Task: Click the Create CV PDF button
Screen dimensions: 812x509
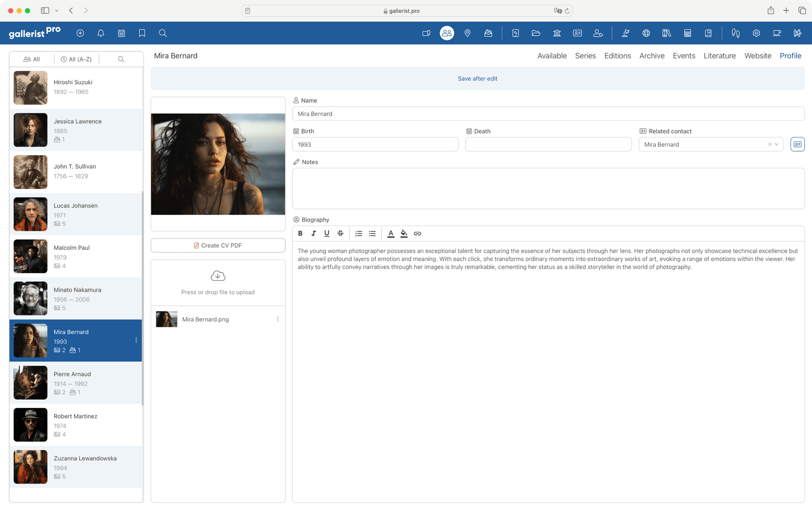Action: point(218,246)
